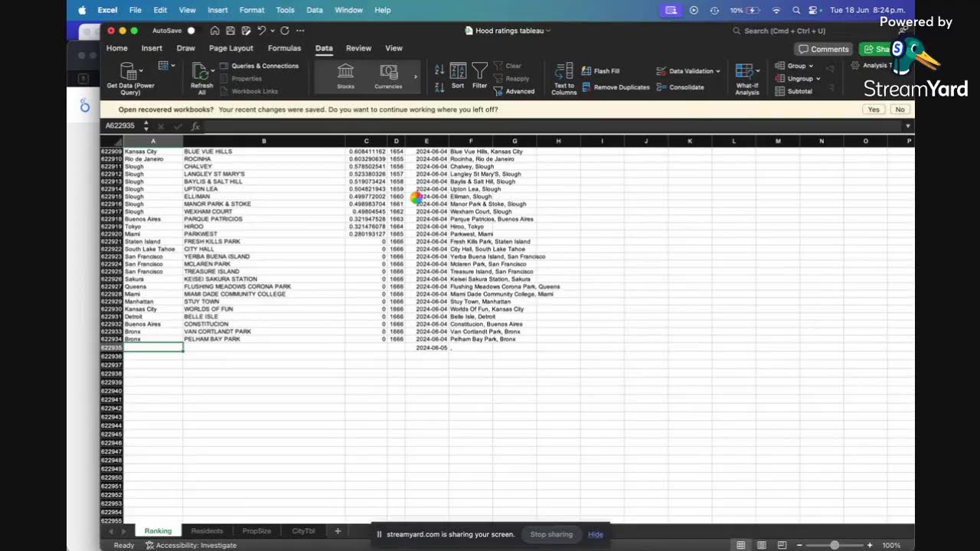Viewport: 980px width, 551px height.
Task: Expand the data types gallery arrow
Action: coord(416,77)
